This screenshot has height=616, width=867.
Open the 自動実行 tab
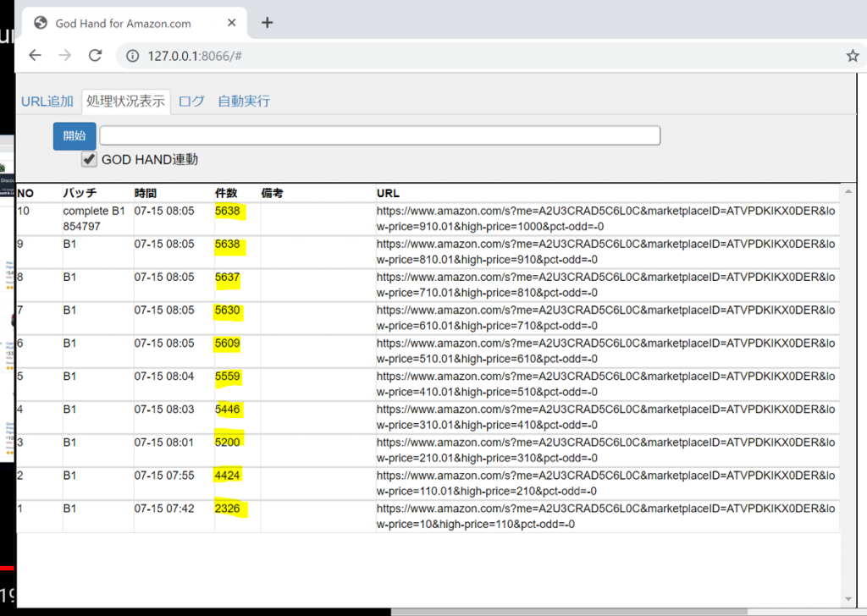coord(244,101)
